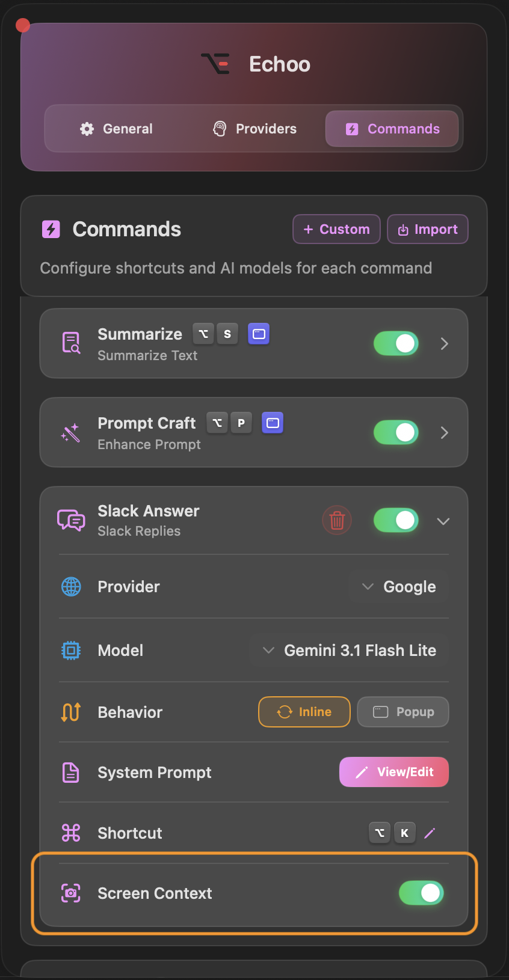Turn off the Screen Context toggle
The width and height of the screenshot is (509, 980).
pos(421,893)
